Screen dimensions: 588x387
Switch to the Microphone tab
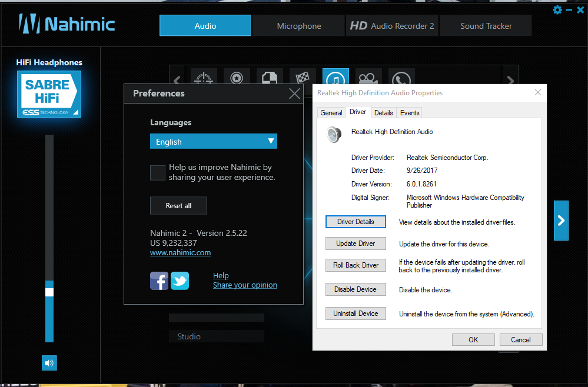pos(298,25)
